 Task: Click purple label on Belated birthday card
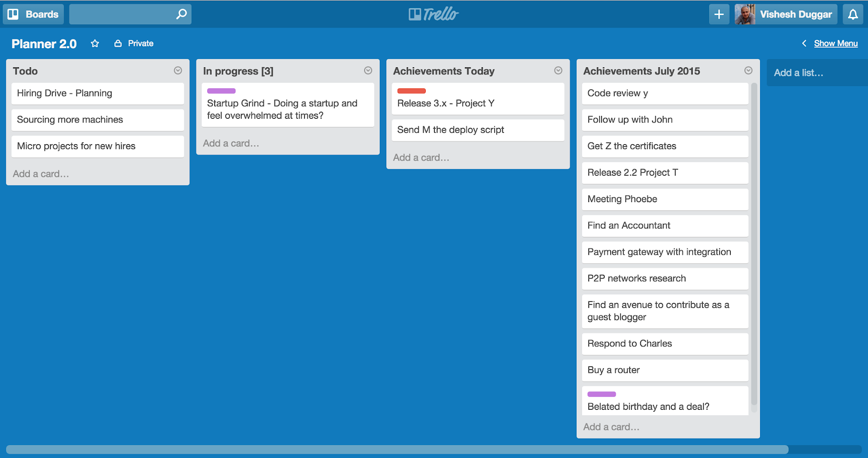pos(602,394)
